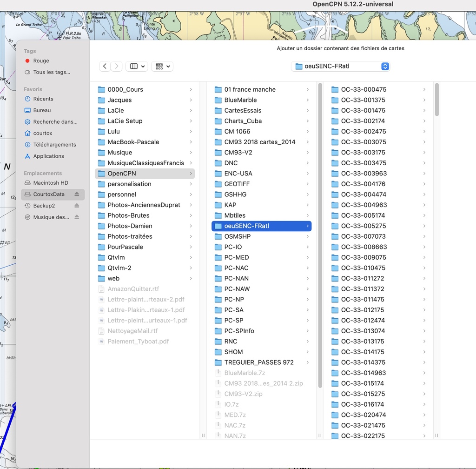Eject the CourtoxData volume
476x469 pixels.
click(77, 194)
